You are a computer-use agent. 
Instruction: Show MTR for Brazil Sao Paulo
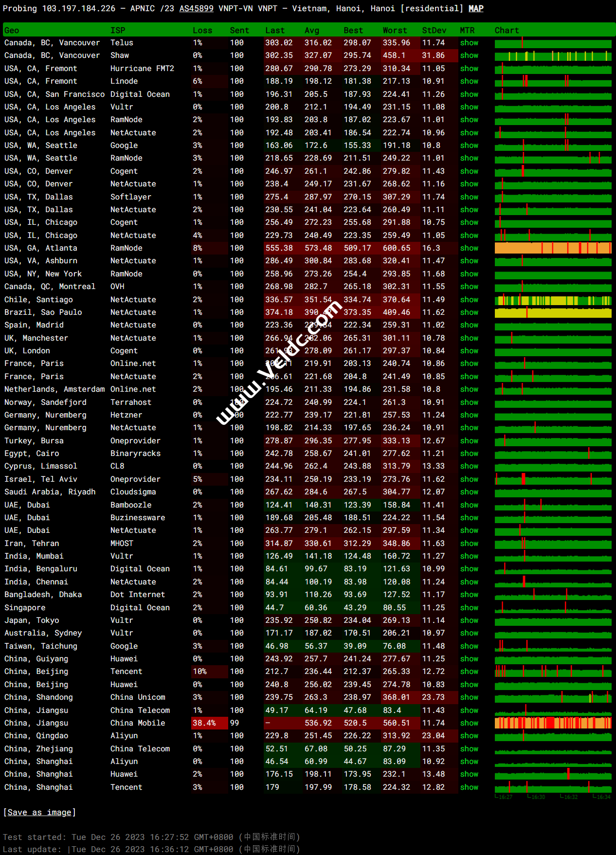[x=469, y=312]
